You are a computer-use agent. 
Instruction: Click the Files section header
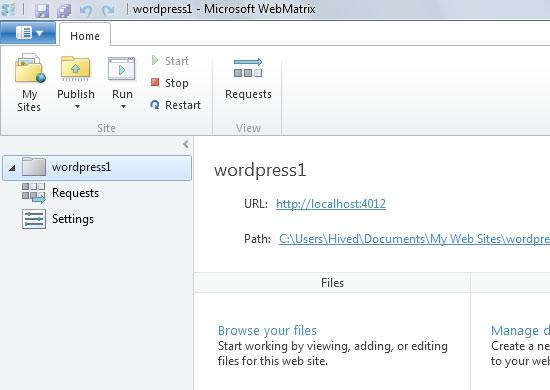(x=332, y=283)
